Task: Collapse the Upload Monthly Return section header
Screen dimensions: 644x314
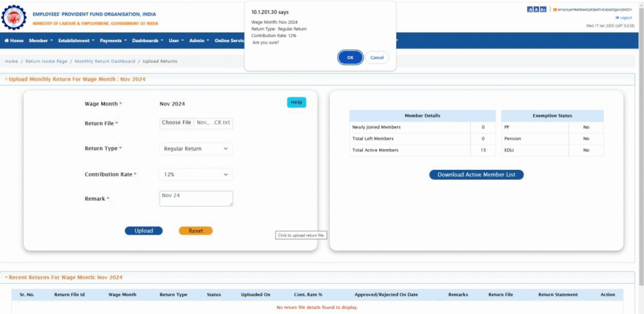Action: pos(6,79)
